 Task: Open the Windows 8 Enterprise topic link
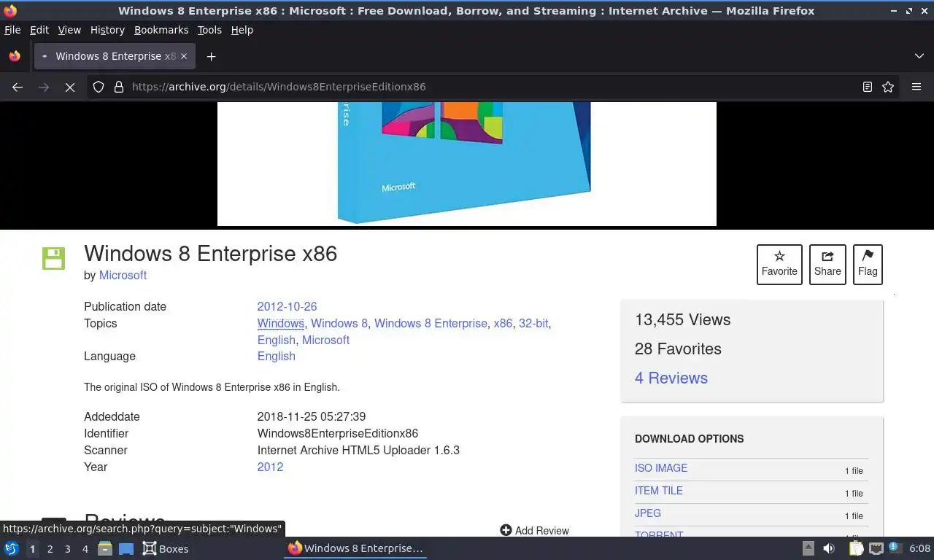coord(431,323)
